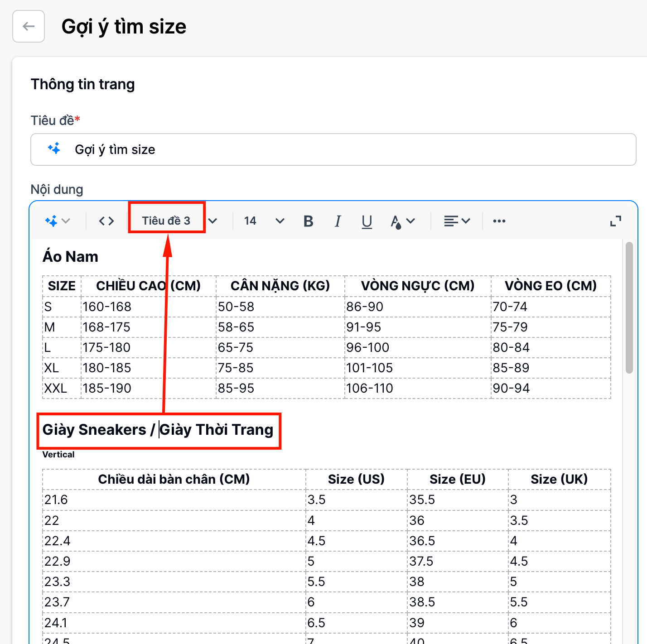This screenshot has height=644, width=647.
Task: Toggle HTML source code view
Action: tap(106, 221)
